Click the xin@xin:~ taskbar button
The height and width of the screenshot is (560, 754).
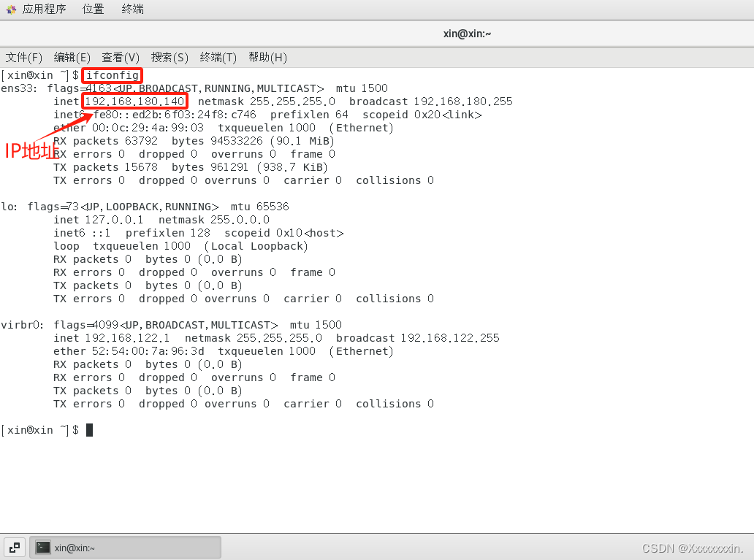point(125,548)
